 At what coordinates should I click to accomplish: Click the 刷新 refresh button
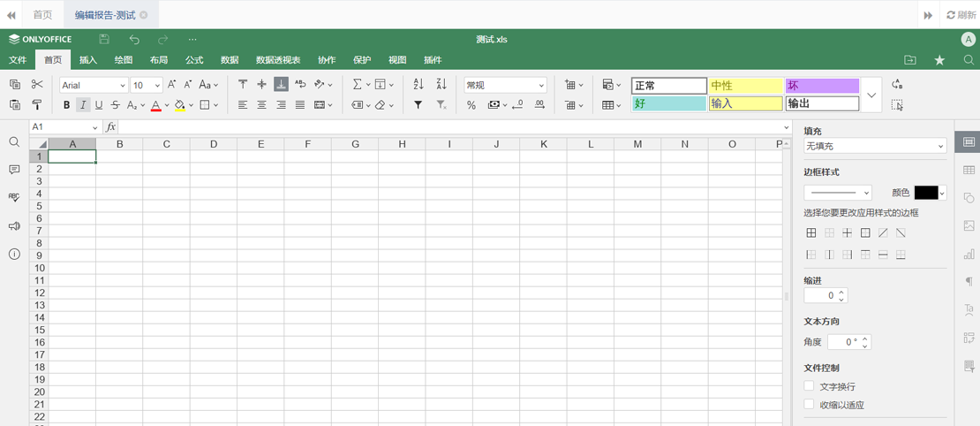(961, 15)
